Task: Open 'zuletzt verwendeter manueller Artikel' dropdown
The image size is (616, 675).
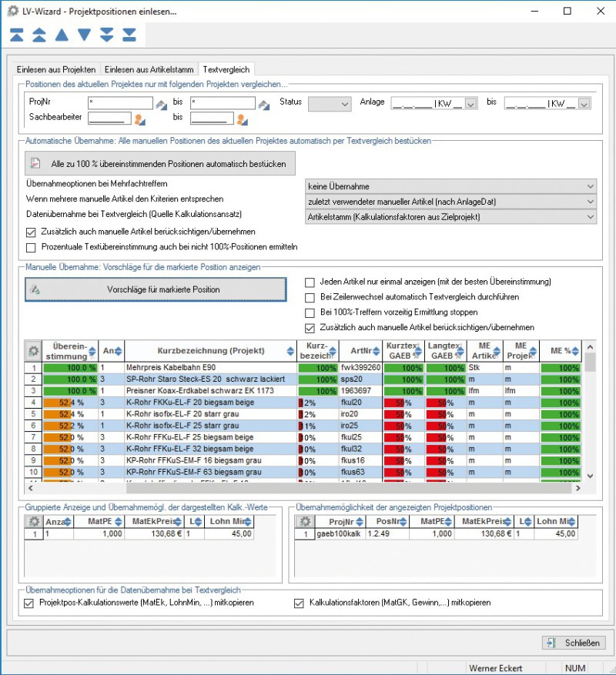Action: click(450, 202)
